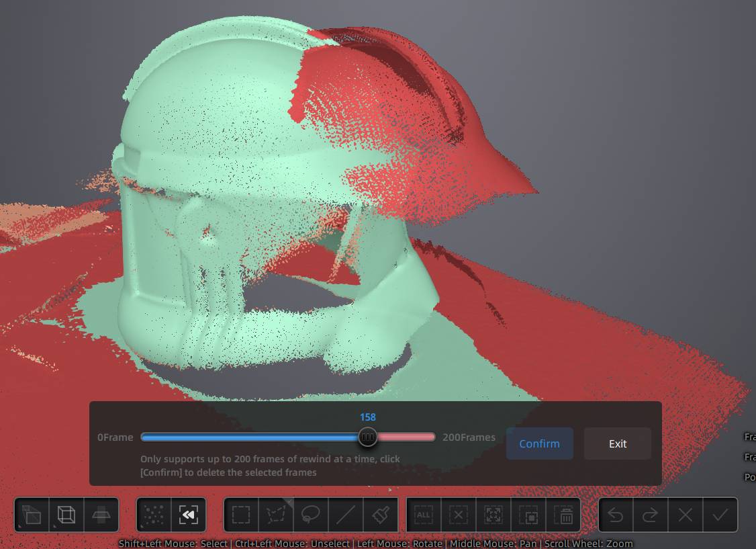The height and width of the screenshot is (549, 756).
Task: Click the connected domain selection icon
Action: pyautogui.click(x=493, y=515)
